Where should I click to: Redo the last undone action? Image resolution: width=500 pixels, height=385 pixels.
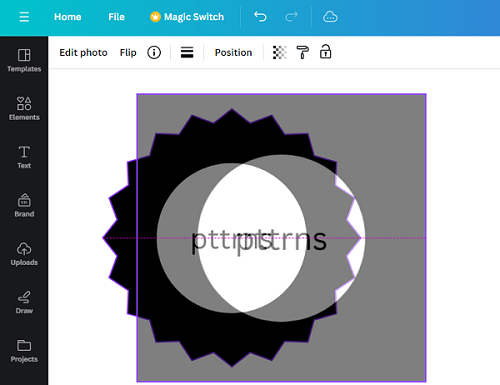(x=291, y=16)
